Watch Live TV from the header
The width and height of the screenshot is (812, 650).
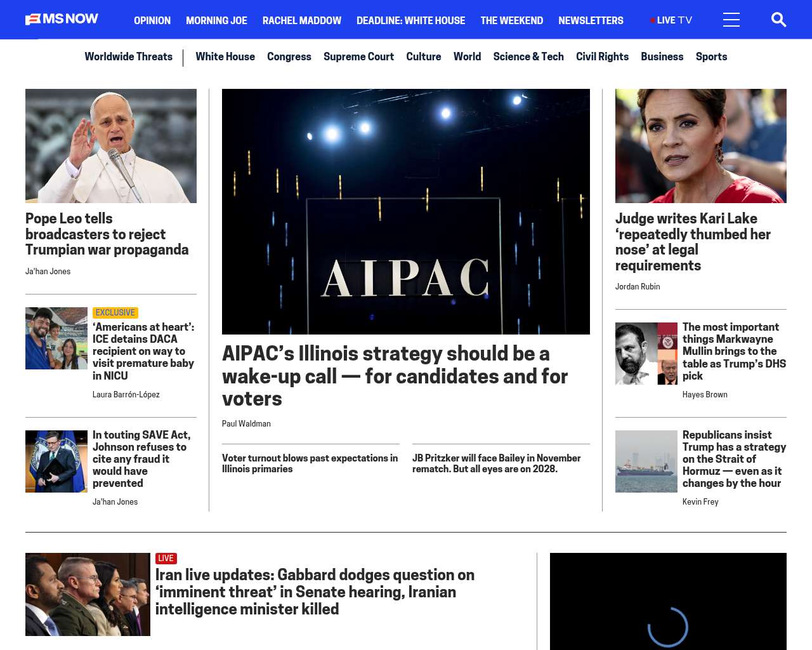(x=671, y=20)
